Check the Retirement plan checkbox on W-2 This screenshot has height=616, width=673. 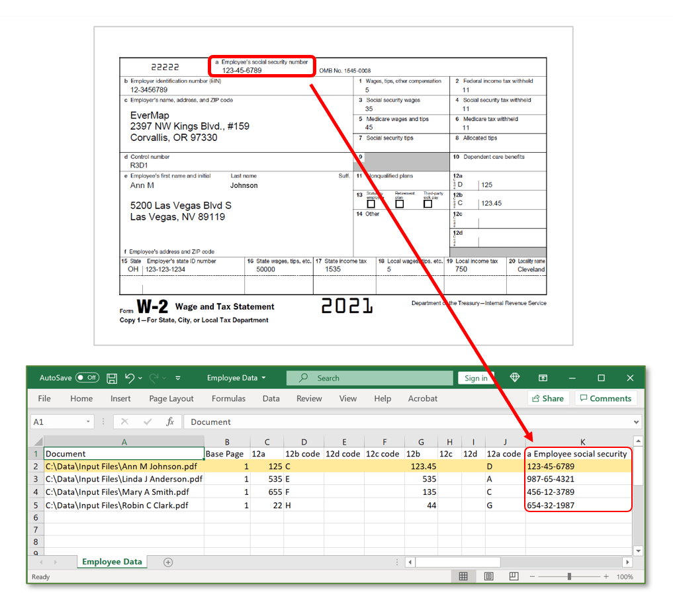[400, 204]
